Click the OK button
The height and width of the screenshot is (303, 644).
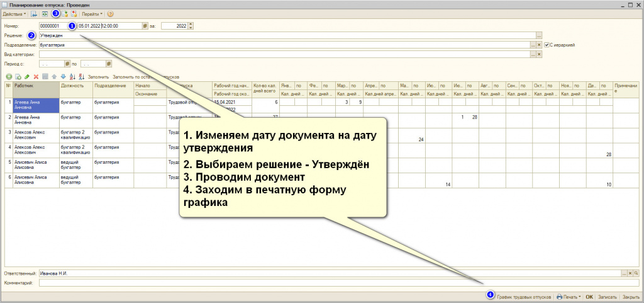pos(589,297)
